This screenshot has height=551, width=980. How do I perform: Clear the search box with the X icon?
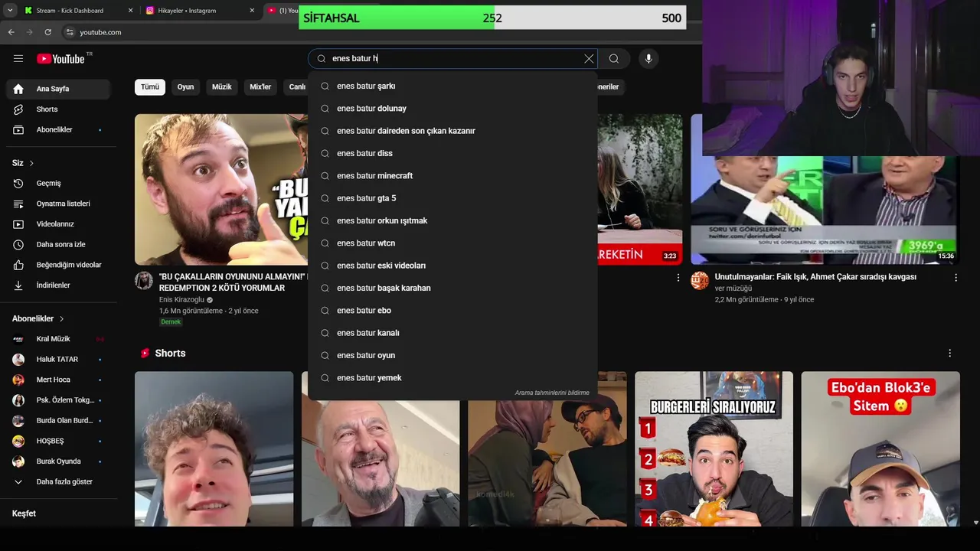(589, 59)
